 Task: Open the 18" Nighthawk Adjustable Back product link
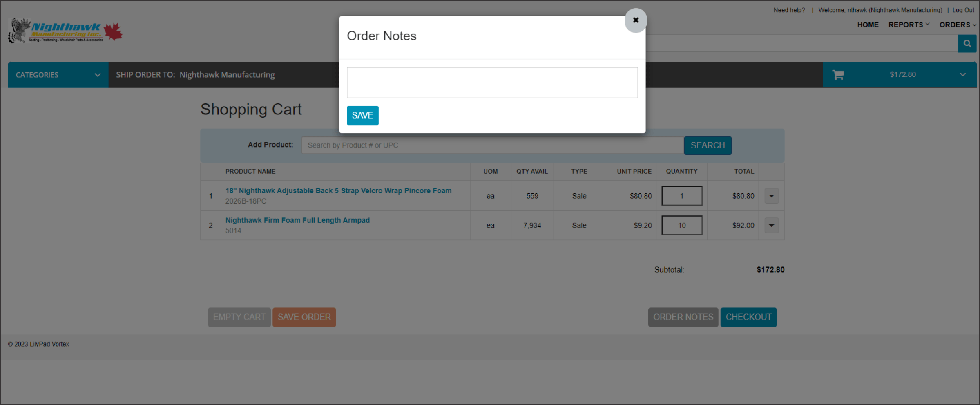click(338, 191)
